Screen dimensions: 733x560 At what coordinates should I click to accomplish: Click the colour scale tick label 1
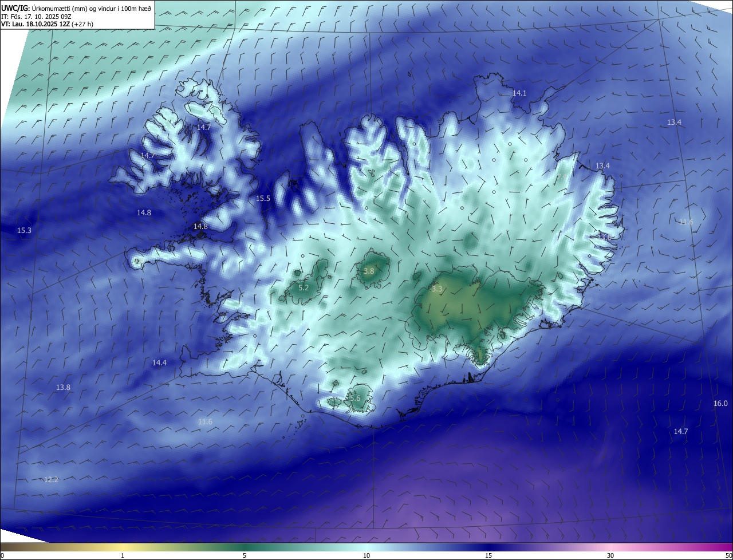[123, 555]
